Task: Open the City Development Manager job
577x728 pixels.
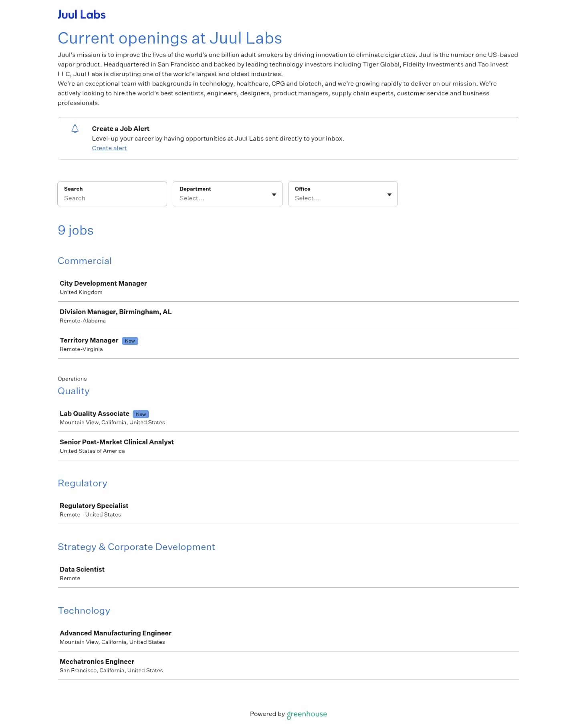Action: [103, 284]
